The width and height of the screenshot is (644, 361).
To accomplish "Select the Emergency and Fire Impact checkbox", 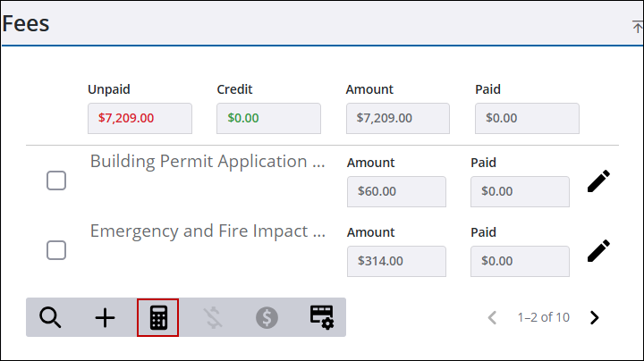I will 56,250.
